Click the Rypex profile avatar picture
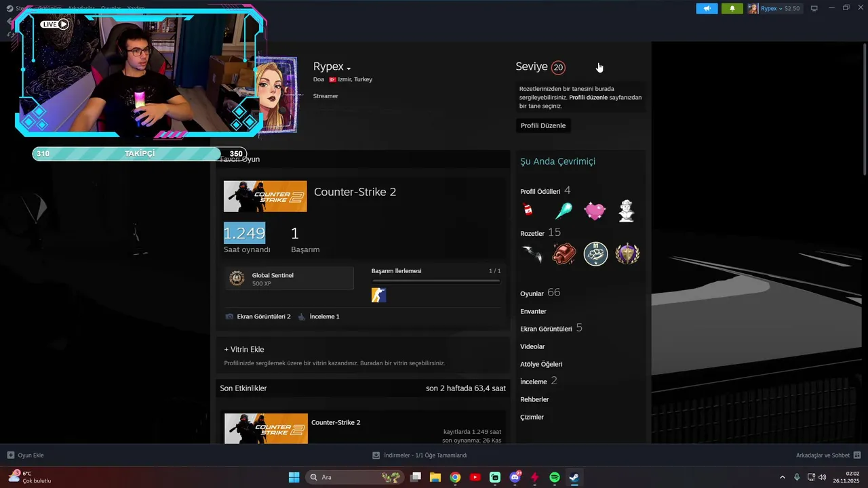Viewport: 868px width, 488px height. (277, 95)
